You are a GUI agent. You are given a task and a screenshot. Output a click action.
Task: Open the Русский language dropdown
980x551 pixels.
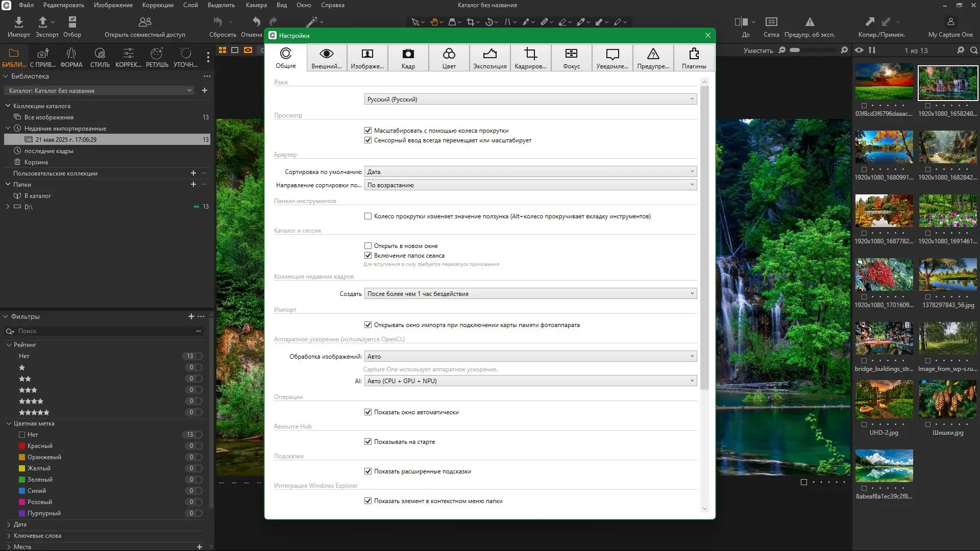[x=530, y=99]
